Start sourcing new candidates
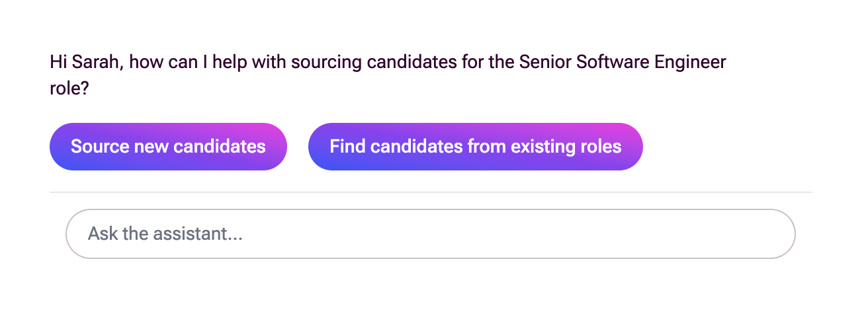 point(168,147)
